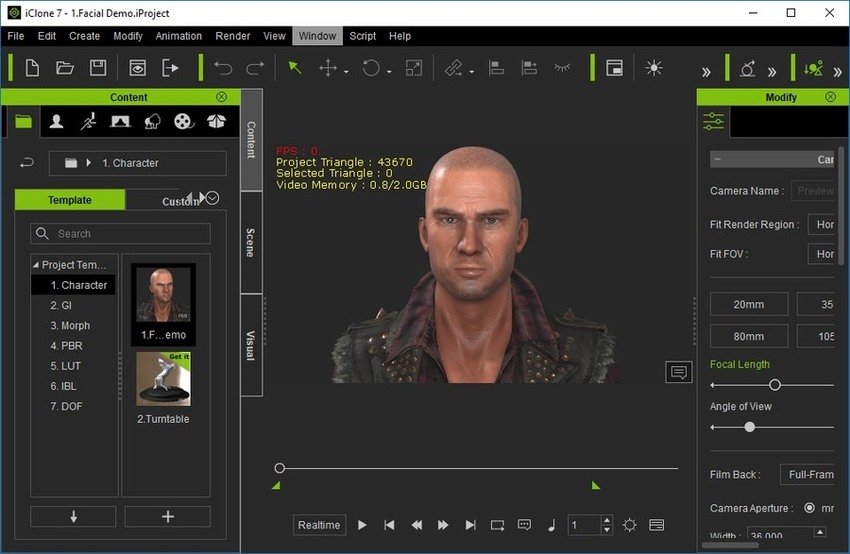850x554 pixels.
Task: Open playback settings gear icon
Action: [629, 525]
